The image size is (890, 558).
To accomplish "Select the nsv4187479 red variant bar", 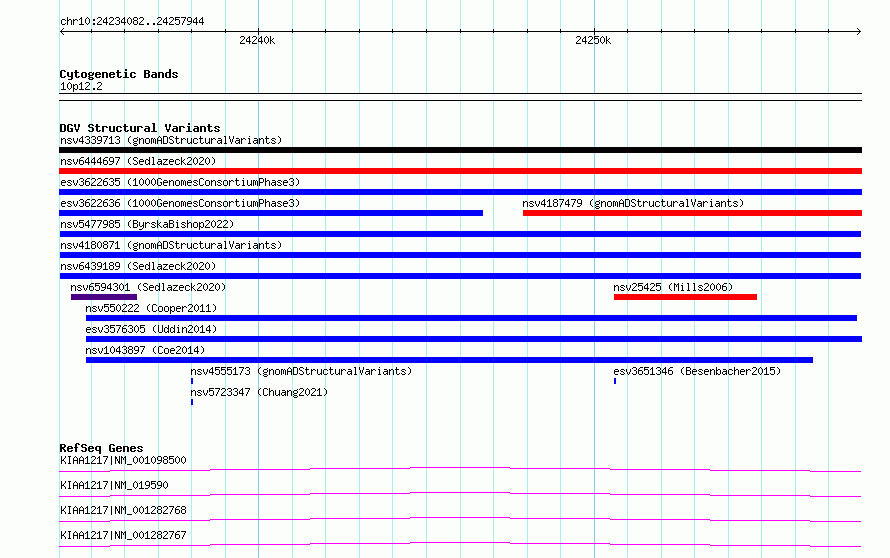I will 692,213.
